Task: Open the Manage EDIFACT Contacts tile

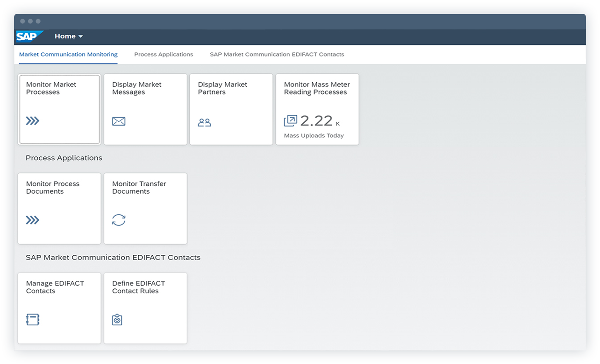Action: point(59,308)
